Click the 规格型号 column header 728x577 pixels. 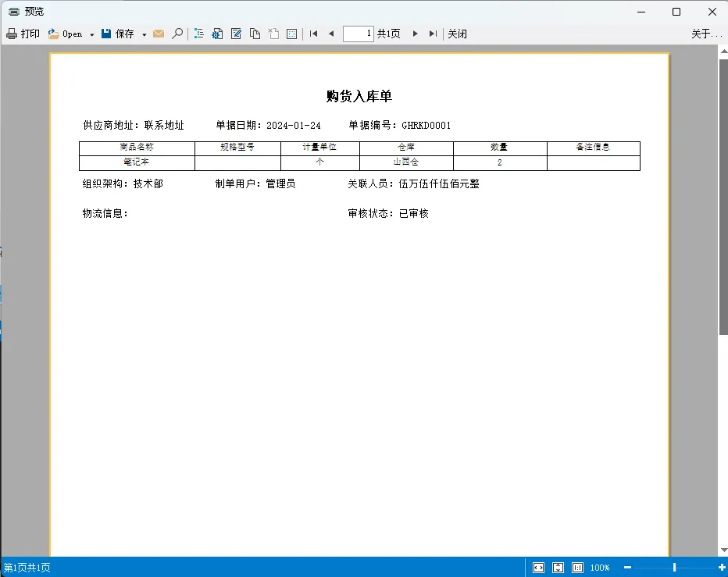(237, 147)
